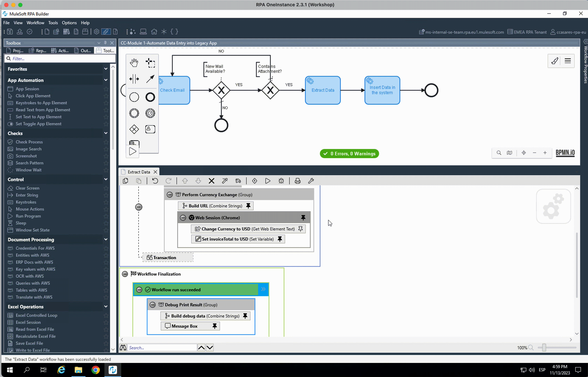Star App Session as favorite
Viewport: 588px width, 377px height.
[x=106, y=89]
